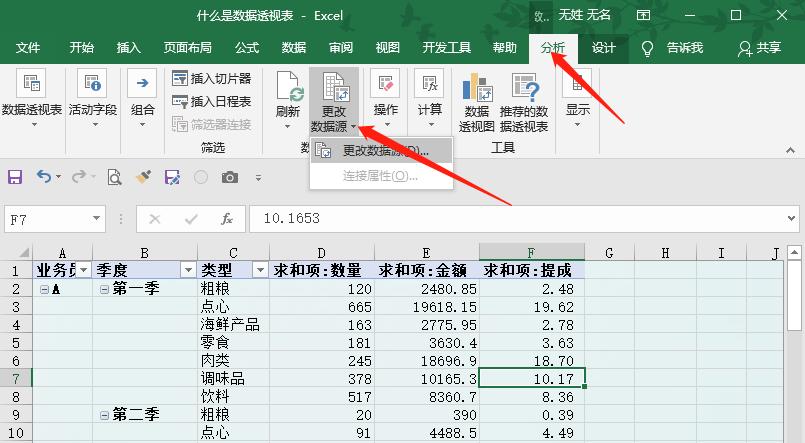Select the 连接属性(O)... menu entry
The height and width of the screenshot is (443, 805).
[x=381, y=176]
